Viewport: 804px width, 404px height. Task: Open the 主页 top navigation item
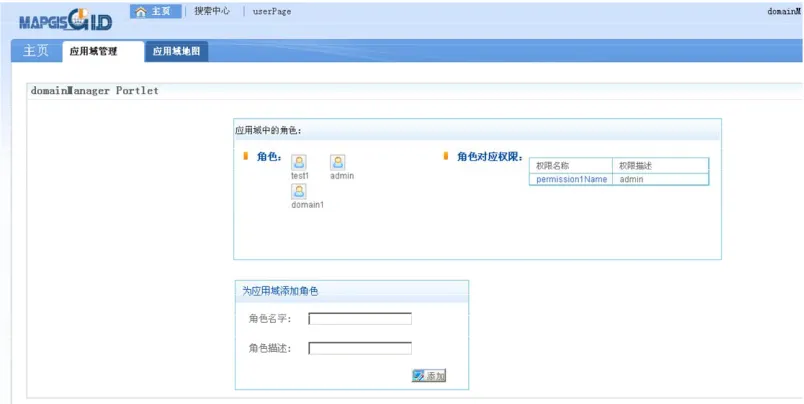click(156, 11)
